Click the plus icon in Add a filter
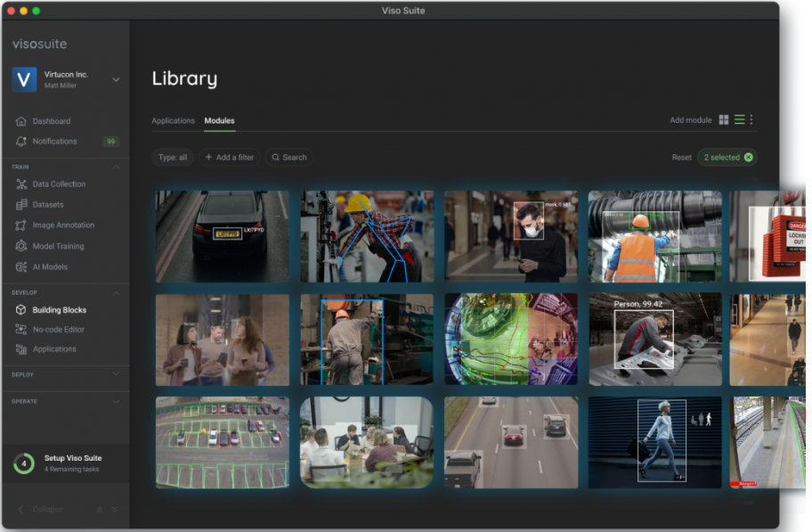 coord(208,157)
